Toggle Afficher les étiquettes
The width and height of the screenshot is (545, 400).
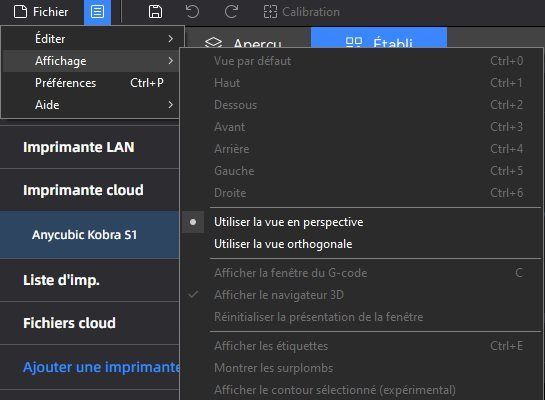click(361, 346)
